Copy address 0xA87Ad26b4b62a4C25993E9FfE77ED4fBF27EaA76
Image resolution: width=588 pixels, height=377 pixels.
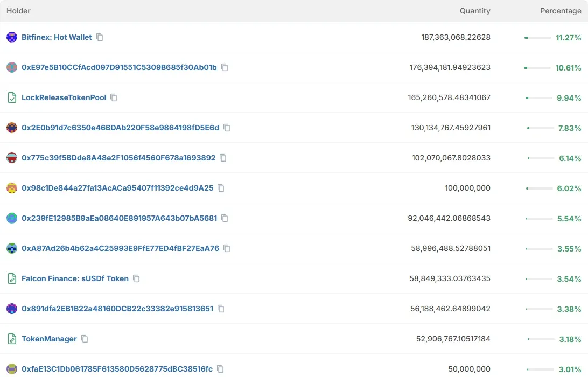point(227,248)
